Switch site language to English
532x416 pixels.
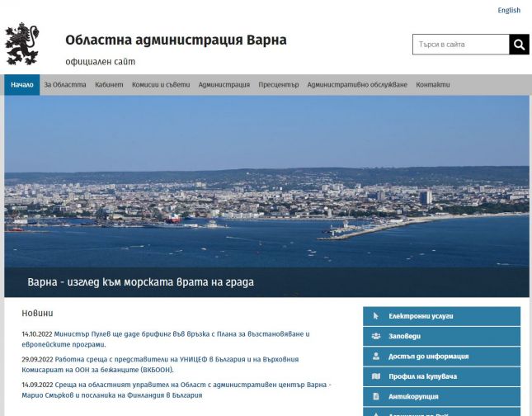coord(509,11)
